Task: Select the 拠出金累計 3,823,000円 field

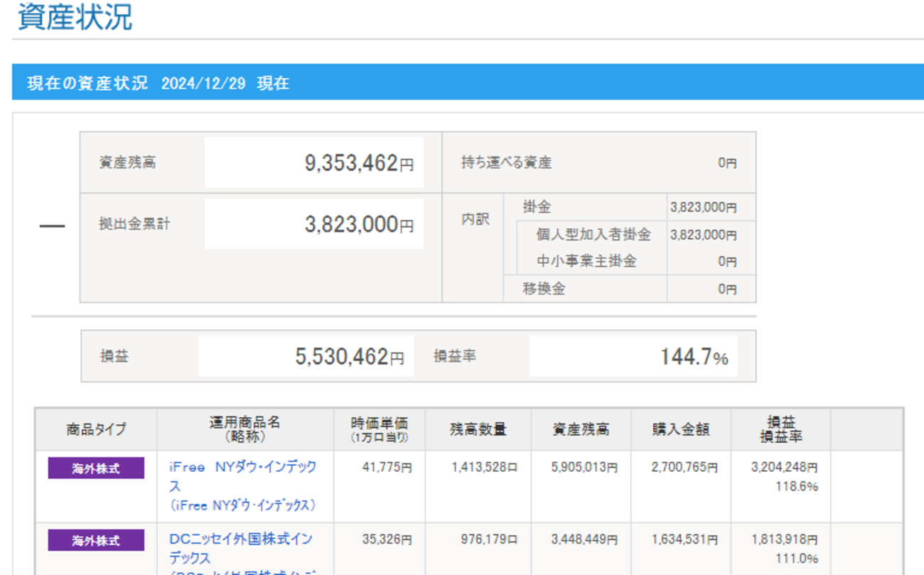Action: point(313,225)
